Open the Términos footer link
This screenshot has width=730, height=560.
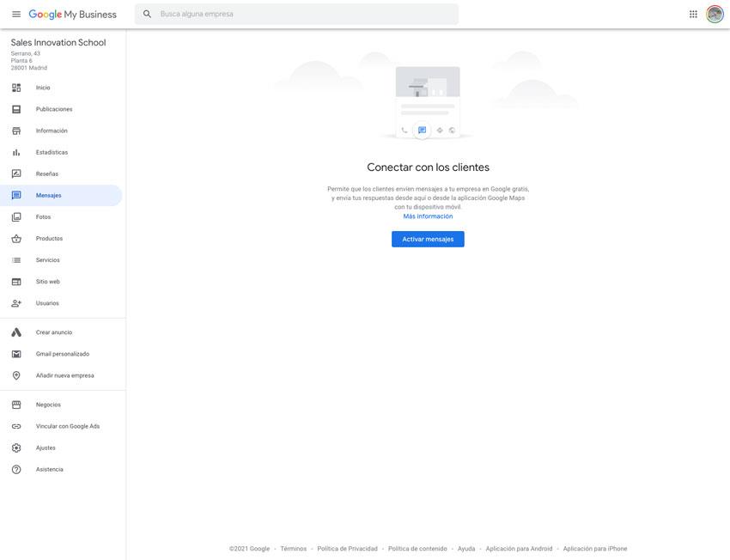[x=294, y=549]
